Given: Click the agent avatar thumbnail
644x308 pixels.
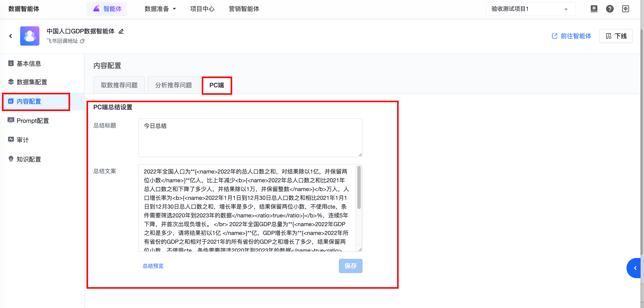Looking at the screenshot, I should pos(30,36).
